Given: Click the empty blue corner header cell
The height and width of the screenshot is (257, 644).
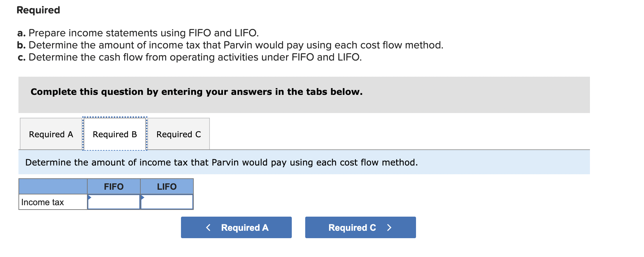Looking at the screenshot, I should (52, 186).
